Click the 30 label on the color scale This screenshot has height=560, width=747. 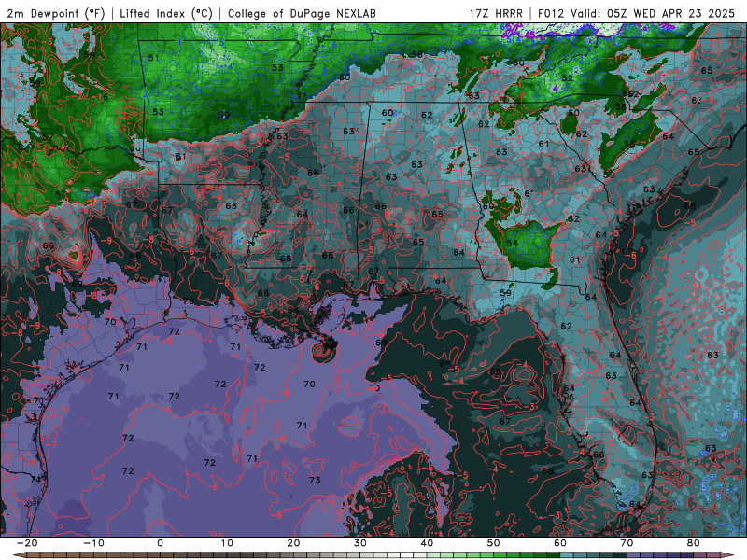pos(360,543)
